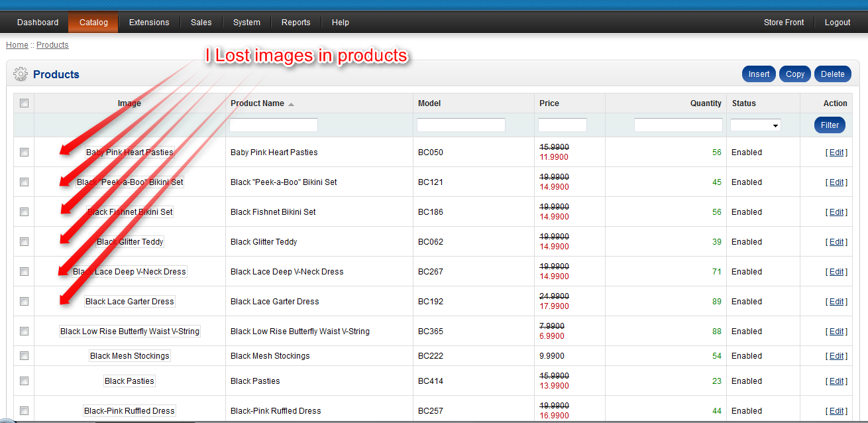Edit the Black Fishnet Bikini Set product
The width and height of the screenshot is (868, 423).
point(837,212)
